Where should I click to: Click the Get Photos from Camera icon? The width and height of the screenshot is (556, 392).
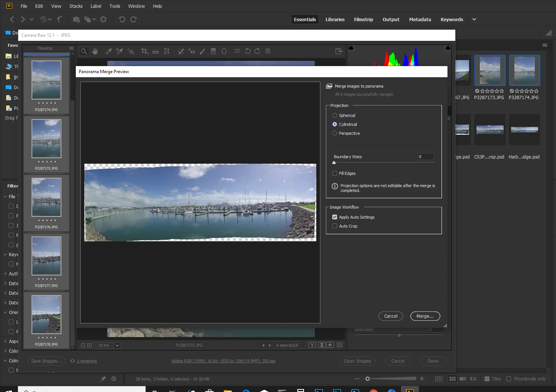[x=76, y=19]
